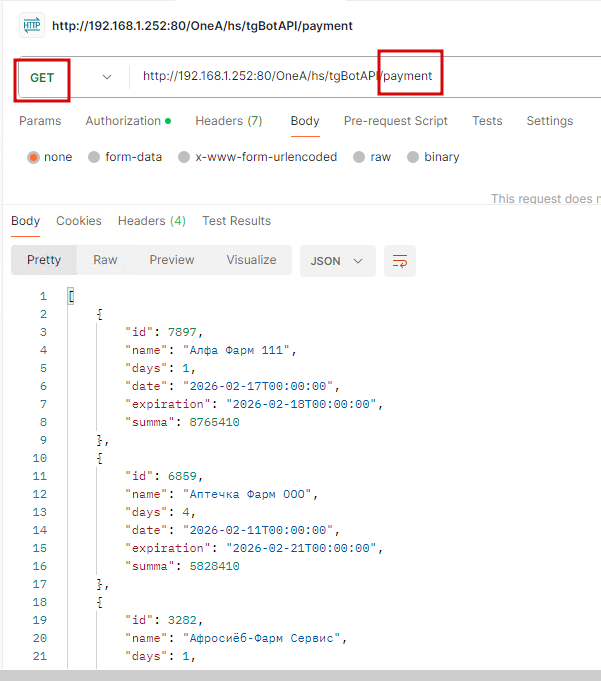Switch to request Headers (7) tab
This screenshot has width=601, height=681.
pos(229,121)
